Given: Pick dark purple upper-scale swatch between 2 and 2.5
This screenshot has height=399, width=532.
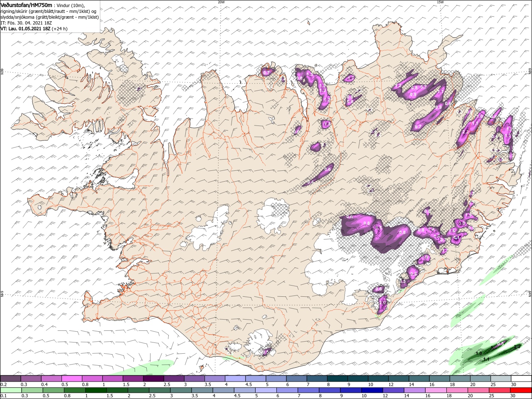Looking at the screenshot, I should [153, 379].
